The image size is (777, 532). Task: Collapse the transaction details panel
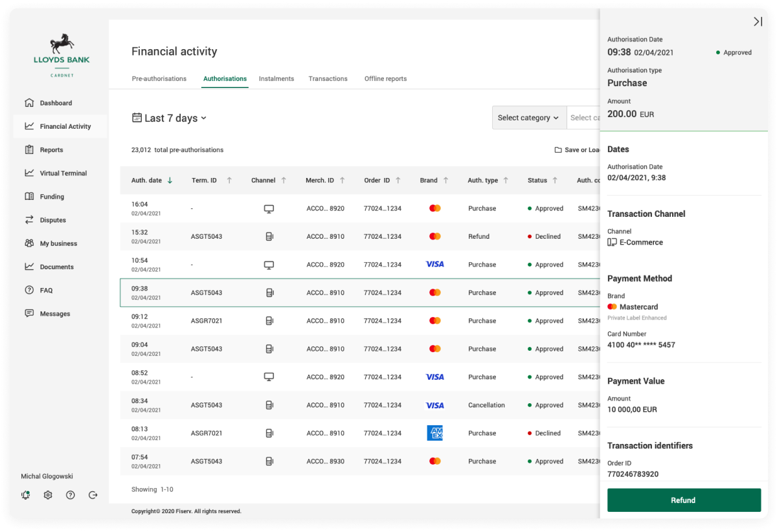(758, 21)
